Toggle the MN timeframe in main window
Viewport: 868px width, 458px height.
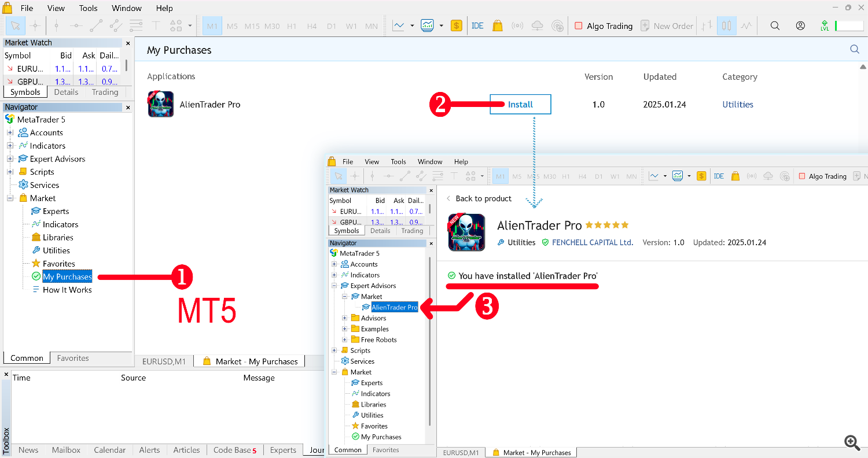click(372, 26)
